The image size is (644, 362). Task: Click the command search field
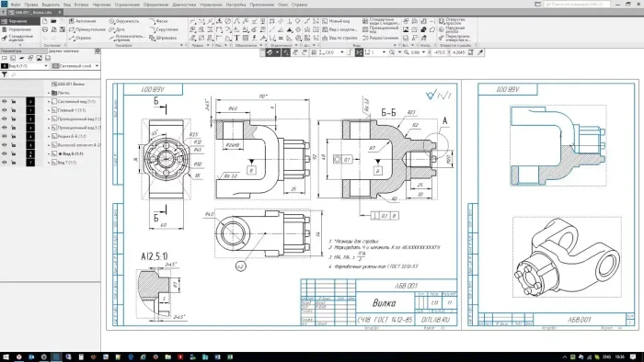[577, 4]
